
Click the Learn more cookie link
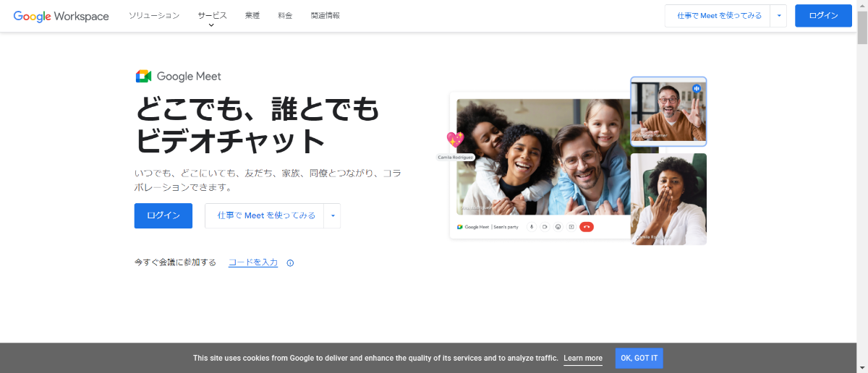tap(583, 358)
